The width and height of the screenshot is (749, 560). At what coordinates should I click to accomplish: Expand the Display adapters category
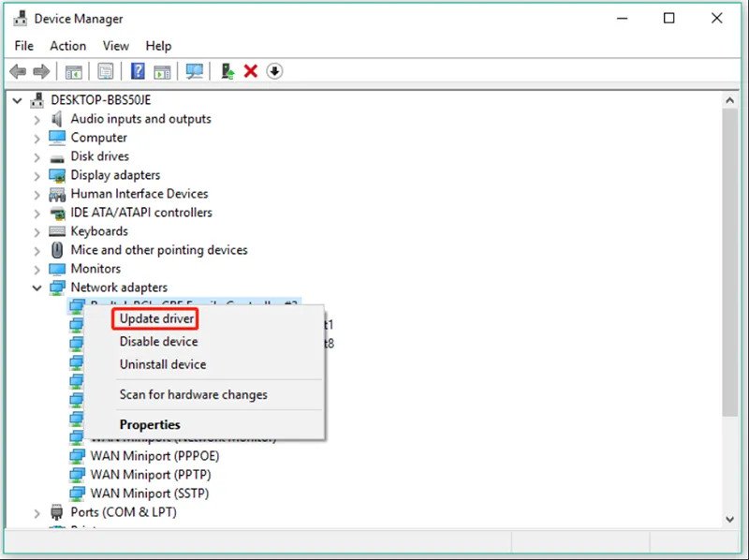pyautogui.click(x=37, y=175)
